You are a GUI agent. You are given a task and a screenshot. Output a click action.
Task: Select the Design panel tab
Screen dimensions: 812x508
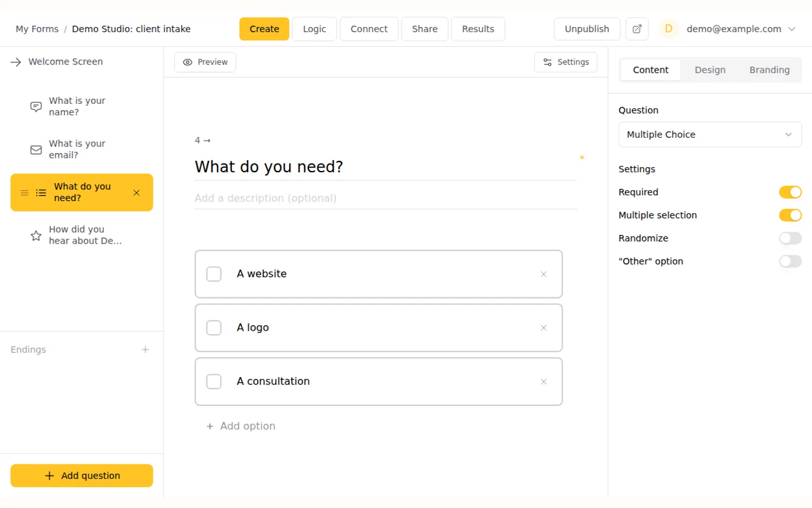710,70
